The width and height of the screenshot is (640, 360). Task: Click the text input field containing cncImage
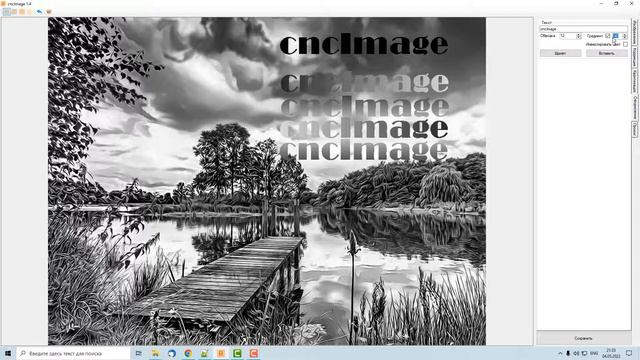pyautogui.click(x=583, y=29)
